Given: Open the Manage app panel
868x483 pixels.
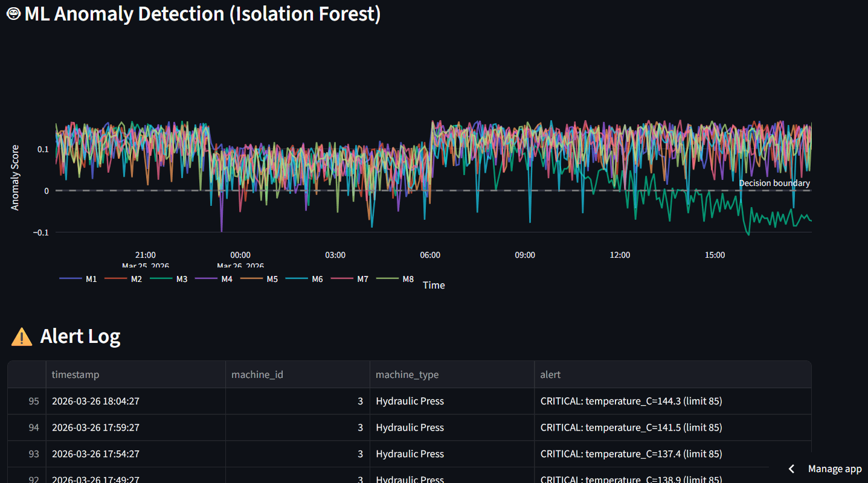Looking at the screenshot, I should pos(835,469).
